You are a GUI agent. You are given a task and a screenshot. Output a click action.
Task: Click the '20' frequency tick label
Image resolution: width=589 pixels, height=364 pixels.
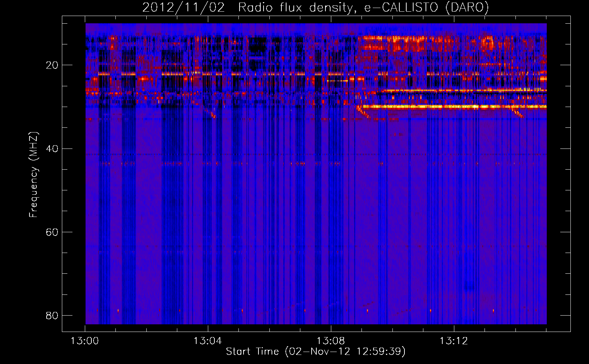(52, 66)
